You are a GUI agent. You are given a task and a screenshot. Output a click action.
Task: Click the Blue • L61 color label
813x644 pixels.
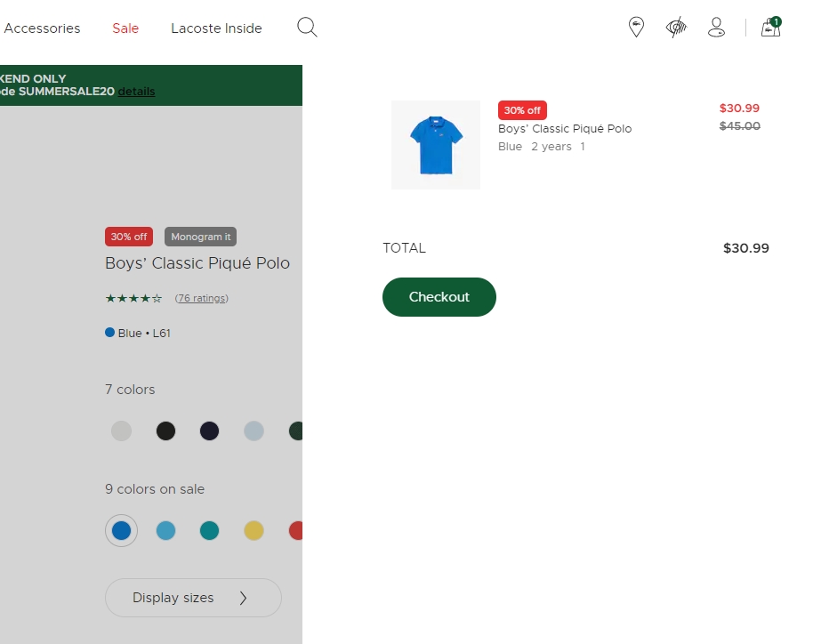(x=138, y=333)
